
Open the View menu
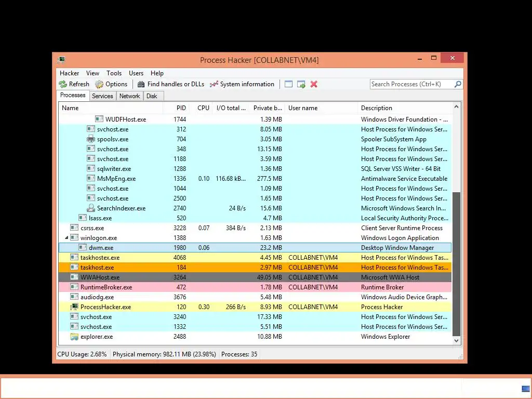92,73
